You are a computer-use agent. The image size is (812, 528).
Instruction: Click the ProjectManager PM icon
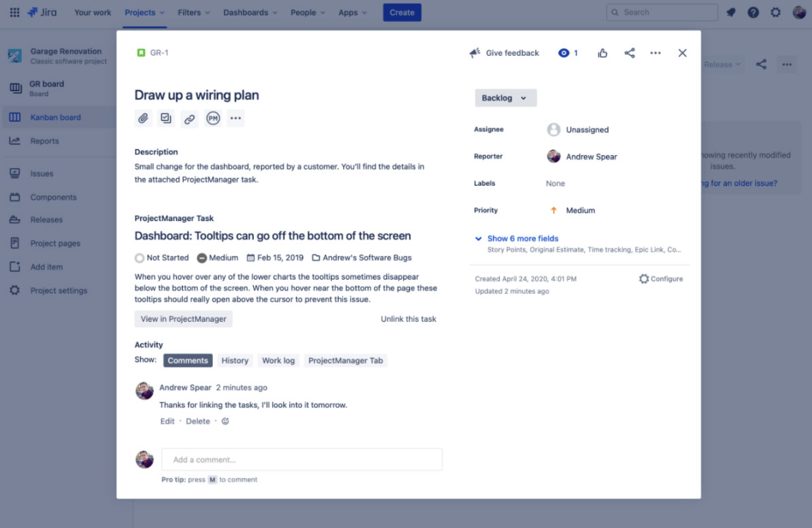coord(213,118)
